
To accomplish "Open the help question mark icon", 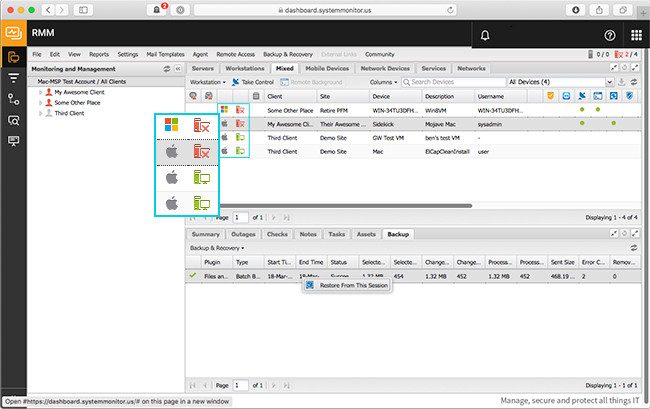I will pos(609,36).
